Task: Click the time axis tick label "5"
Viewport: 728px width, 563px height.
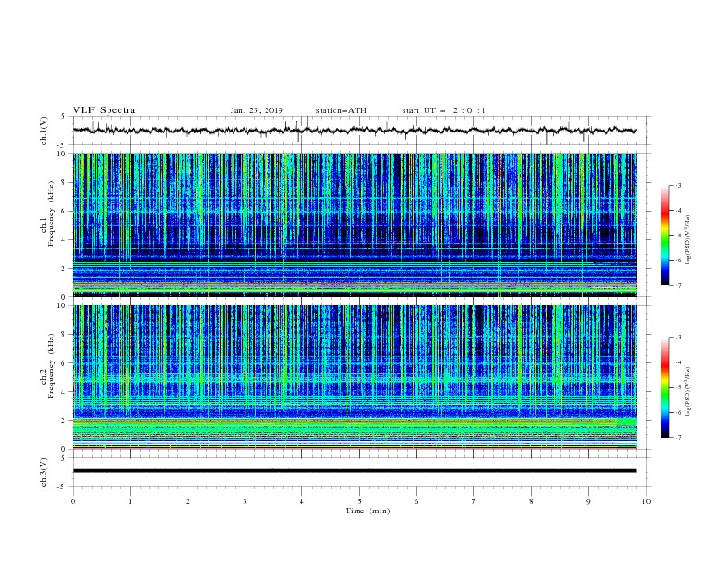Action: 359,501
